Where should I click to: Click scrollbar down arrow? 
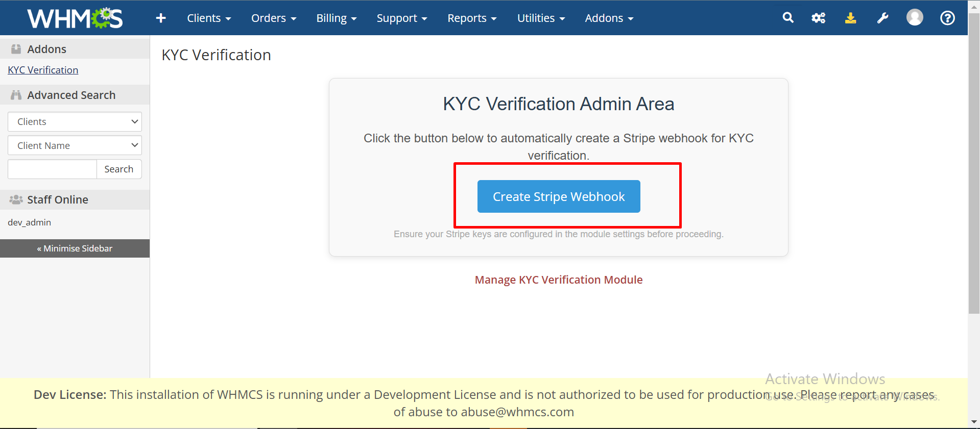pyautogui.click(x=974, y=422)
